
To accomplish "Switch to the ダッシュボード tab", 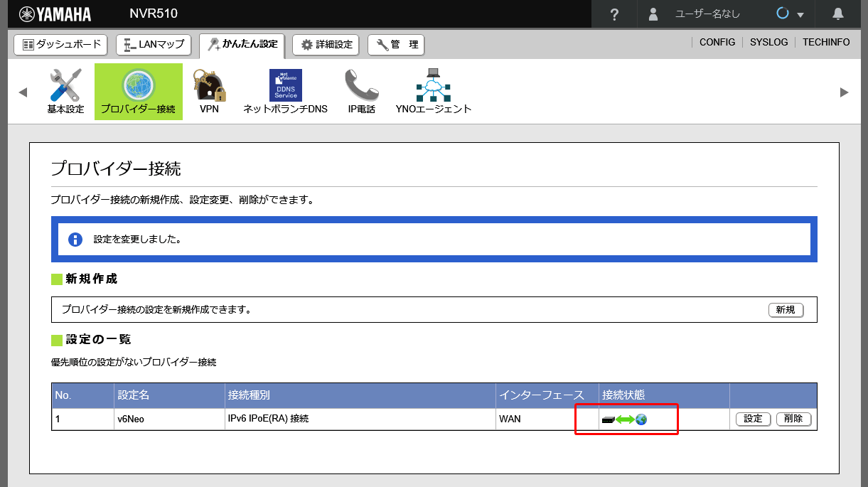I will [62, 45].
